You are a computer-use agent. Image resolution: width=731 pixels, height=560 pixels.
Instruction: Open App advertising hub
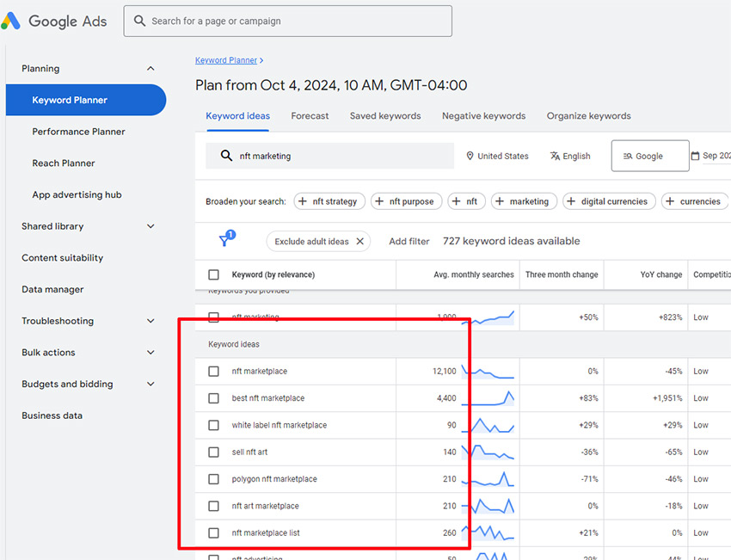77,194
